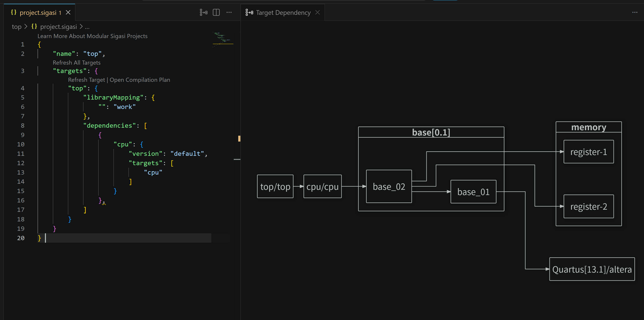Click the "dependencies" key text
Viewport: 644px width, 320px height.
pos(109,125)
